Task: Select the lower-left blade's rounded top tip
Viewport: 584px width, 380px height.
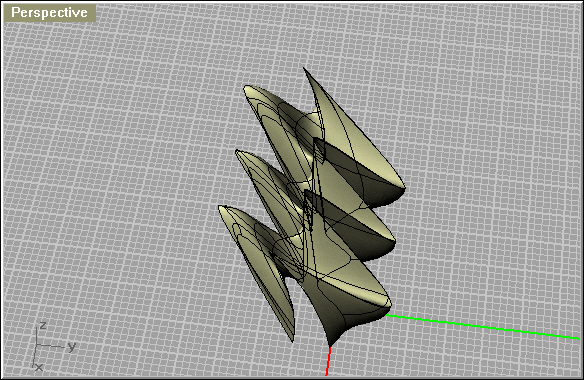Action: [222, 208]
